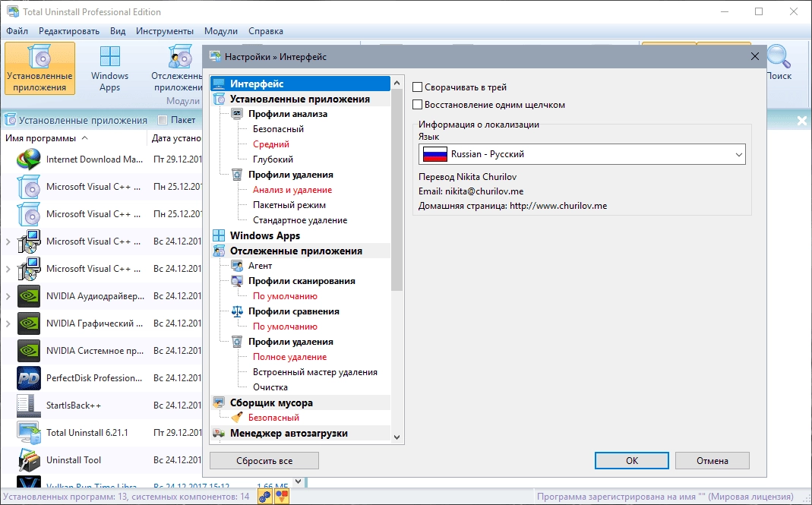
Task: Select Средний analysis profile
Action: coord(271,144)
